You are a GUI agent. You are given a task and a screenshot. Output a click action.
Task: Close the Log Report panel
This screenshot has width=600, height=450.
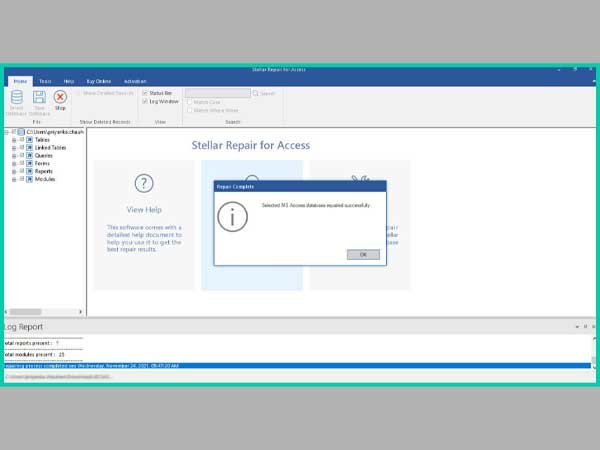coord(593,326)
